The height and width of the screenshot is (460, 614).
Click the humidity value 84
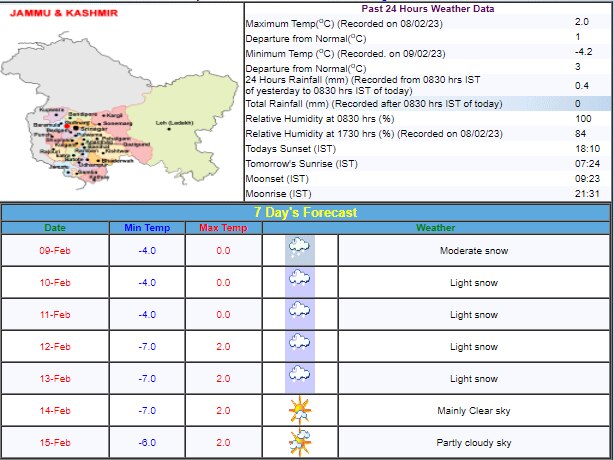click(580, 133)
